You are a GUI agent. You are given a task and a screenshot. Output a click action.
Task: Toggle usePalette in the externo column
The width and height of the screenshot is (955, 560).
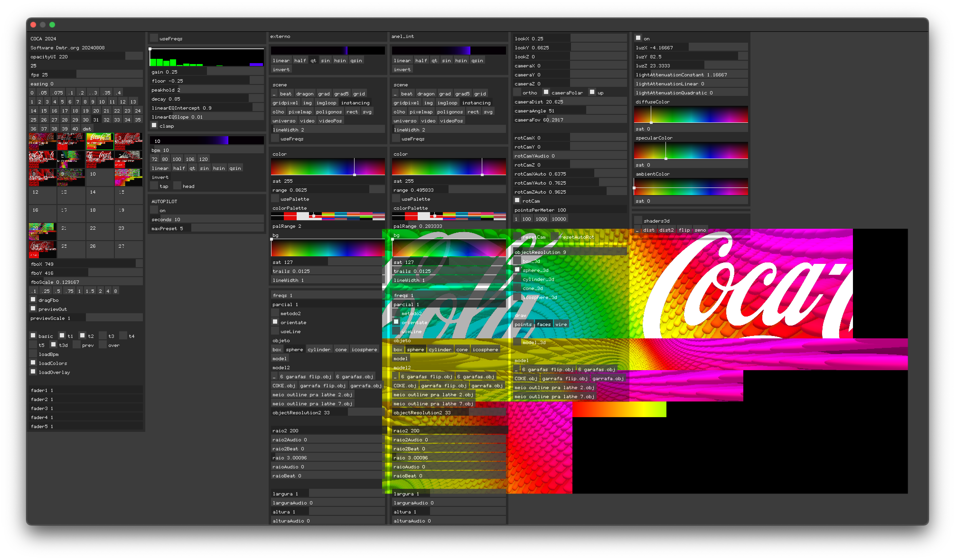(x=275, y=199)
